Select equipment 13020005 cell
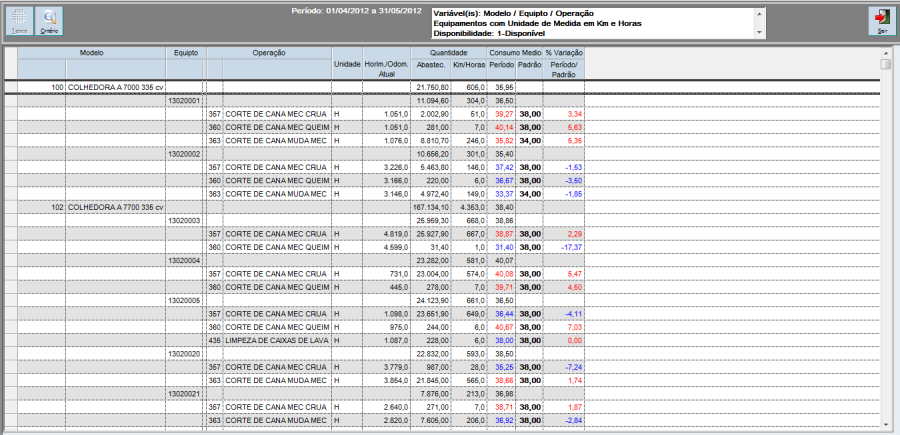The image size is (900, 435). tap(184, 300)
